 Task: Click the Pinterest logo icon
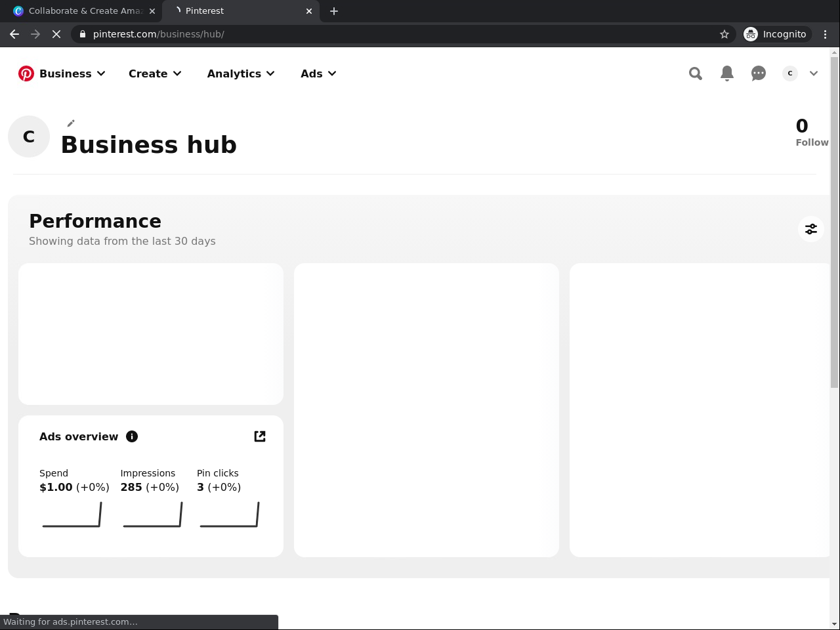coord(26,73)
